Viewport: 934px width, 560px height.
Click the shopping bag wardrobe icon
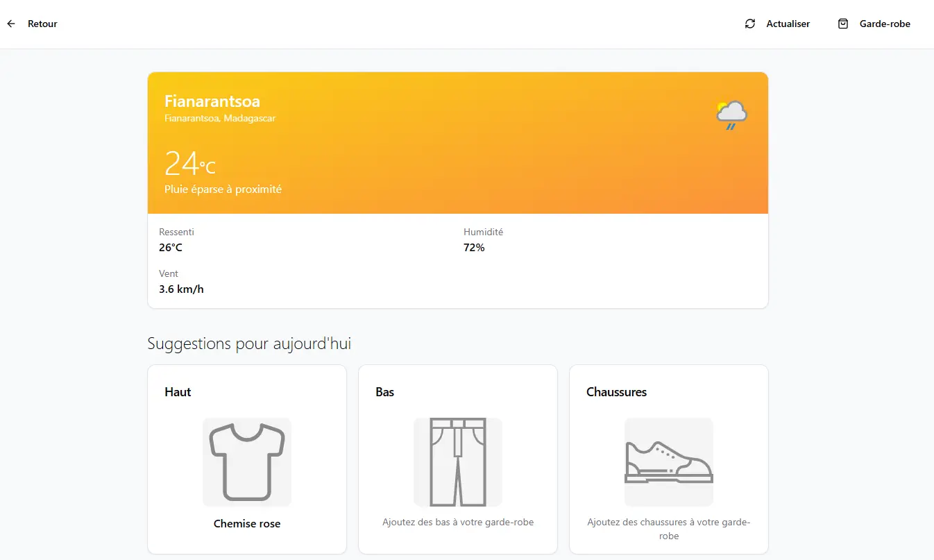843,24
